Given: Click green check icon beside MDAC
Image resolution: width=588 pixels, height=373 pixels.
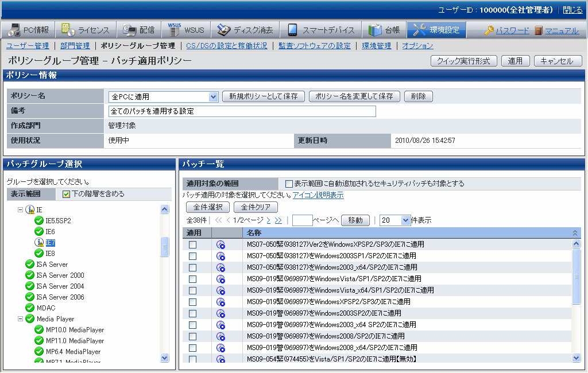Looking at the screenshot, I should click(30, 308).
